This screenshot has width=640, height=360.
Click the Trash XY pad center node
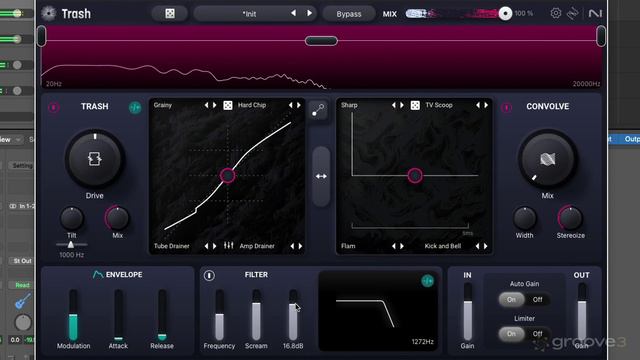tap(227, 176)
